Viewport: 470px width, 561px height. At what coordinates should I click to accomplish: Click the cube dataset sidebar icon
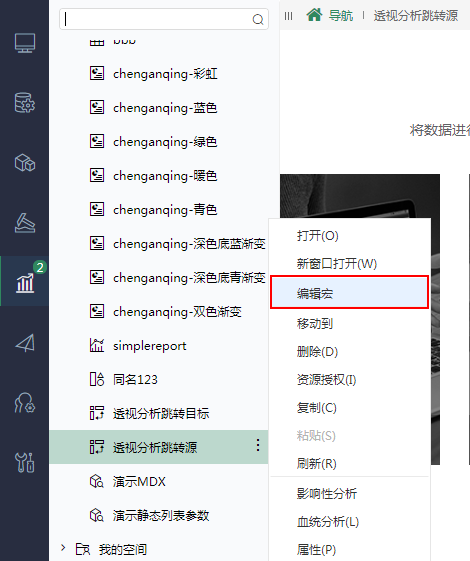point(25,163)
